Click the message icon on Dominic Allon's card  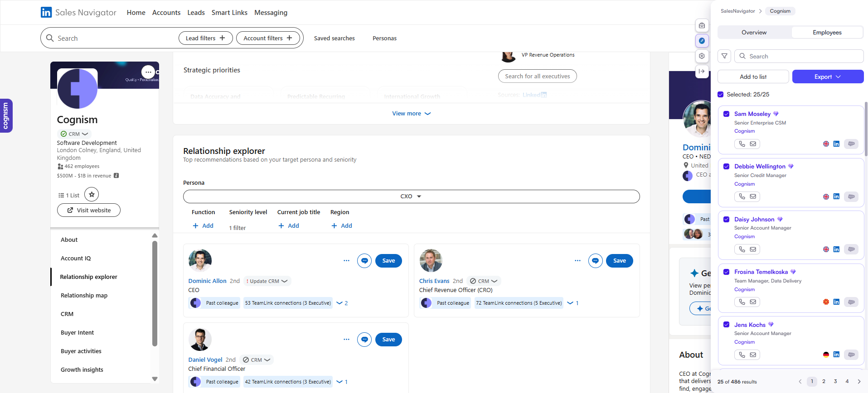364,261
